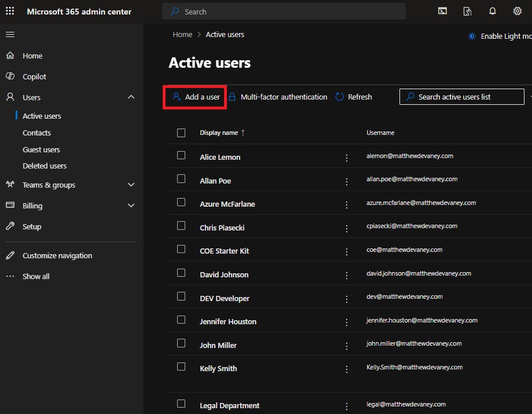Click the Home breadcrumb link
The width and height of the screenshot is (532, 414).
[x=182, y=35]
